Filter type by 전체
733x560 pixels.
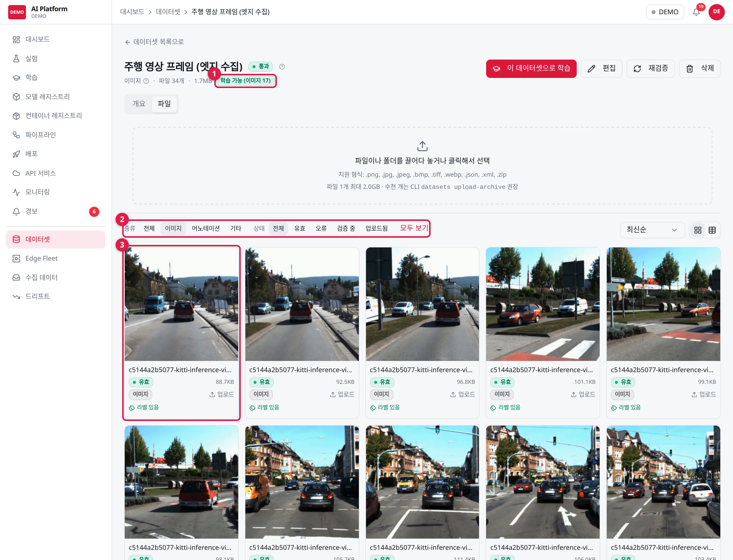pos(149,228)
